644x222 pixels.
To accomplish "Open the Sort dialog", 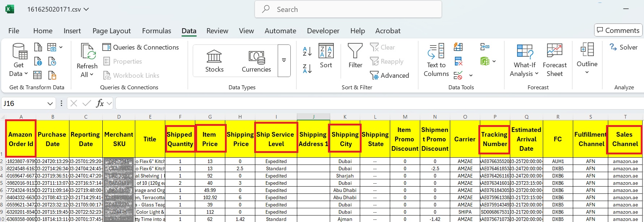I will tap(326, 56).
